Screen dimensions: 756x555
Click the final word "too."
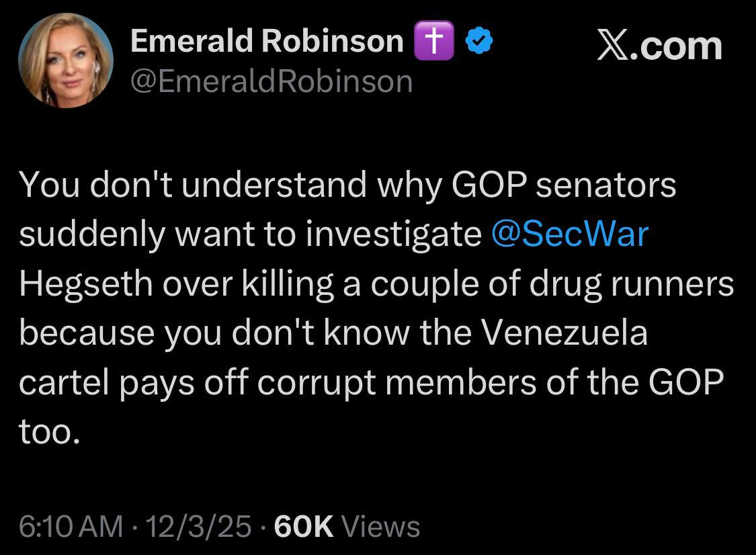(50, 433)
